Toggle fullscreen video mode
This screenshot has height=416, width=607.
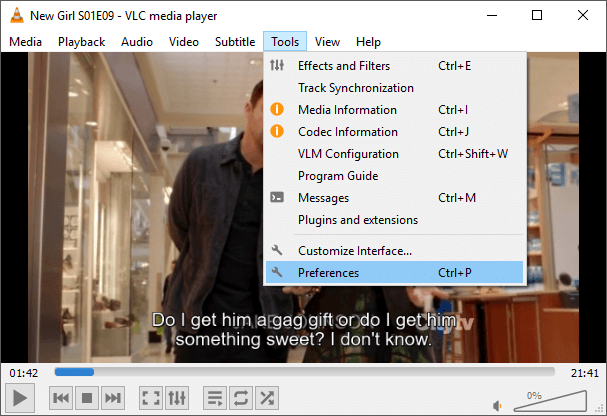point(151,398)
